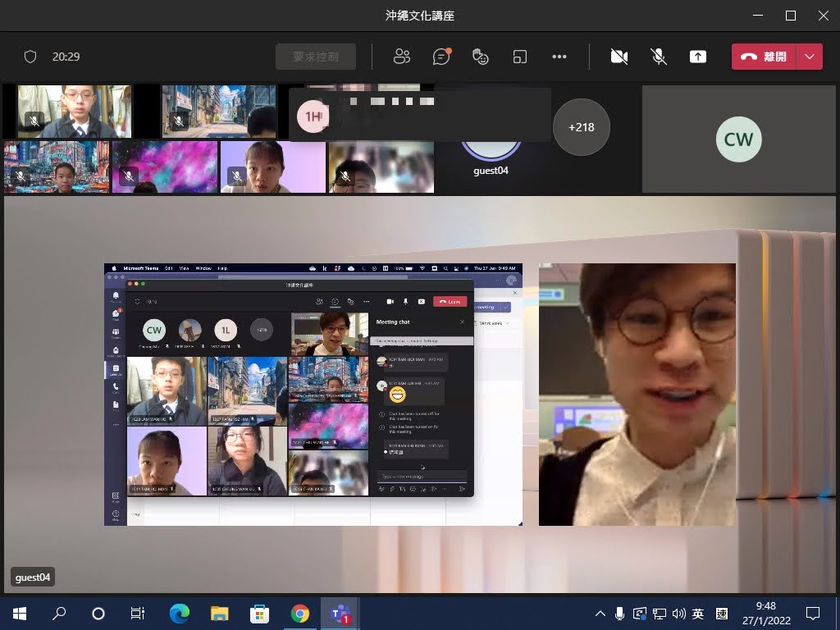Viewport: 840px width, 630px height.
Task: Click the 速 IME mode indicator
Action: click(x=722, y=614)
